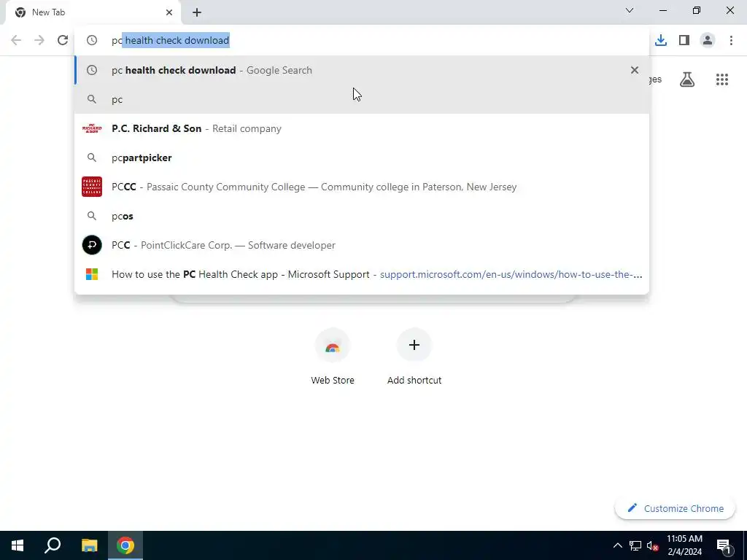Open Customize Chrome
Image resolution: width=747 pixels, height=560 pixels.
pos(675,508)
